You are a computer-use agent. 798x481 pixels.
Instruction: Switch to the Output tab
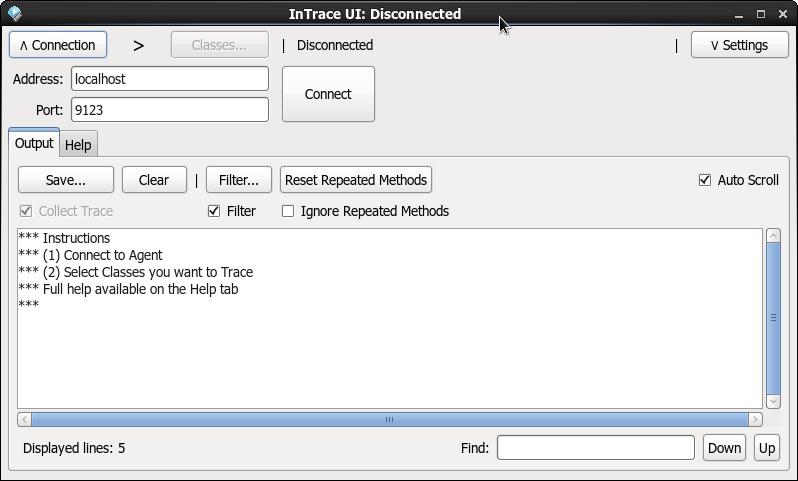[34, 144]
